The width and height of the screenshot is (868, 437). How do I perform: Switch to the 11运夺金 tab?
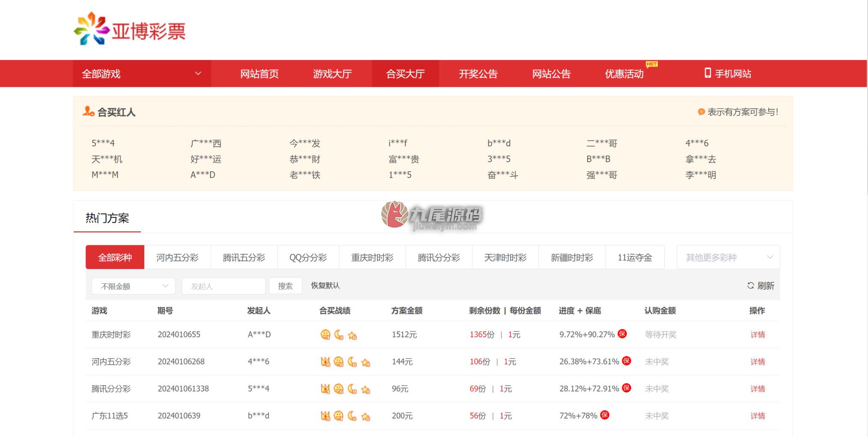(x=635, y=257)
